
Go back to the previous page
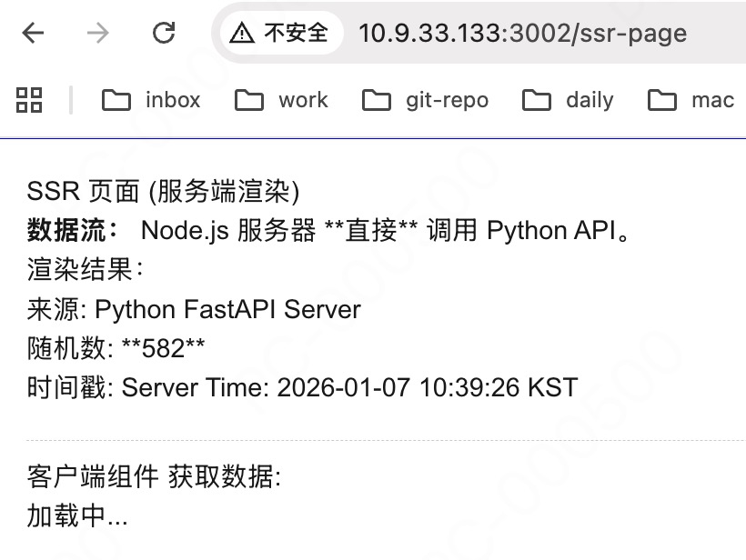point(33,34)
